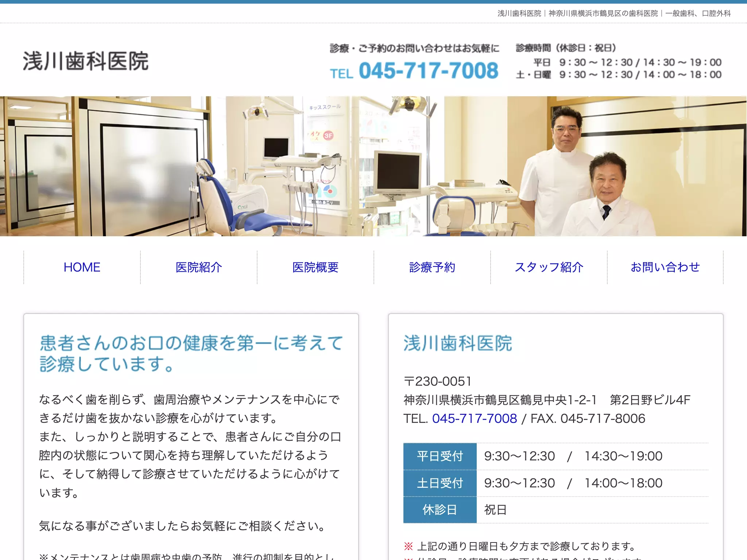This screenshot has width=747, height=560.
Task: Go to お問い合わせ page
Action: click(665, 267)
